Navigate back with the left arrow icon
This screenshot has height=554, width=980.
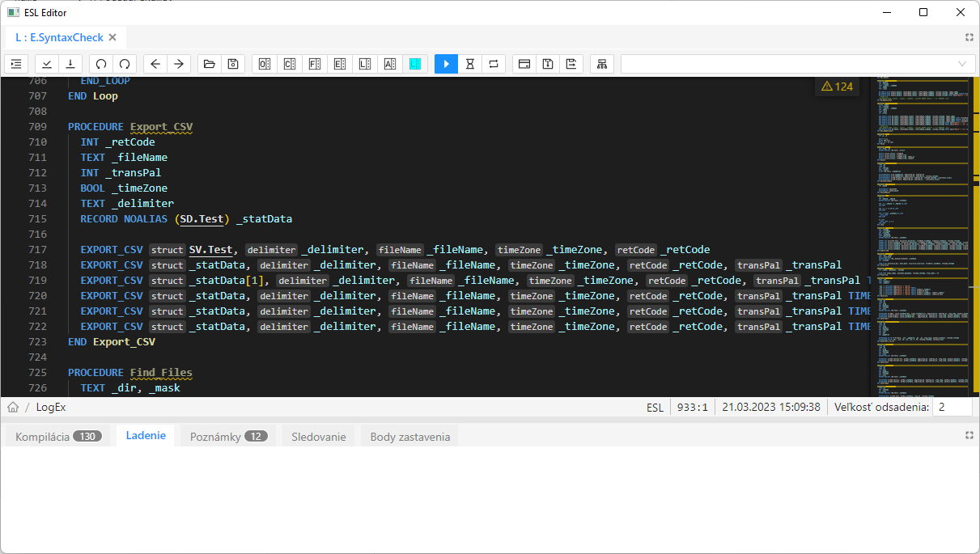point(155,64)
